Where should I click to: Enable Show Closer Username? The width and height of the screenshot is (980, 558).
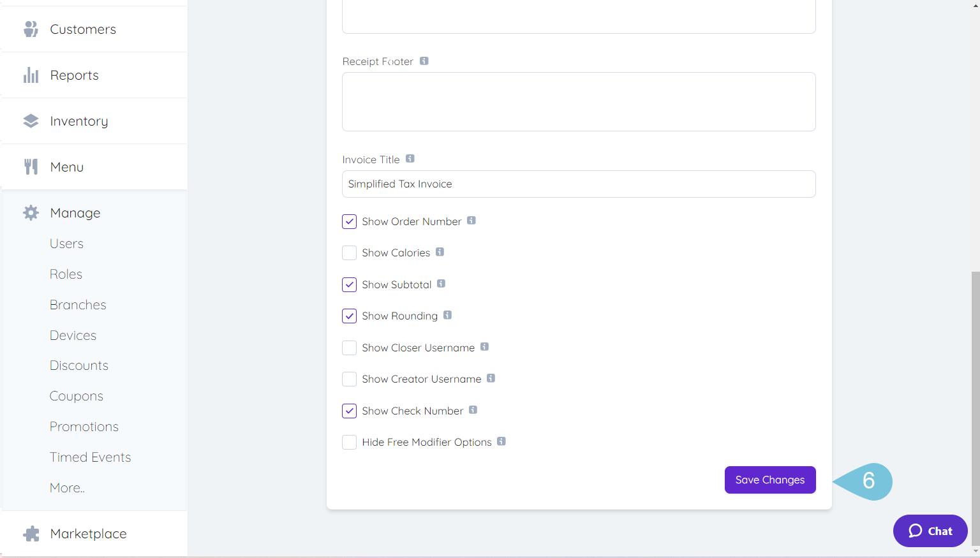point(349,348)
